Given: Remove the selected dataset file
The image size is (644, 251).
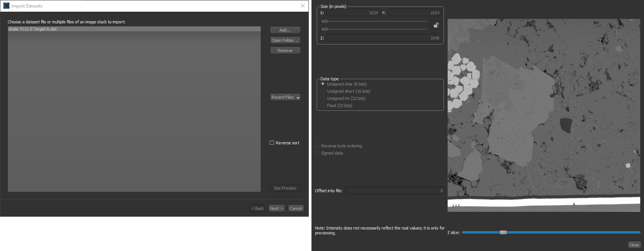Looking at the screenshot, I should [x=285, y=51].
